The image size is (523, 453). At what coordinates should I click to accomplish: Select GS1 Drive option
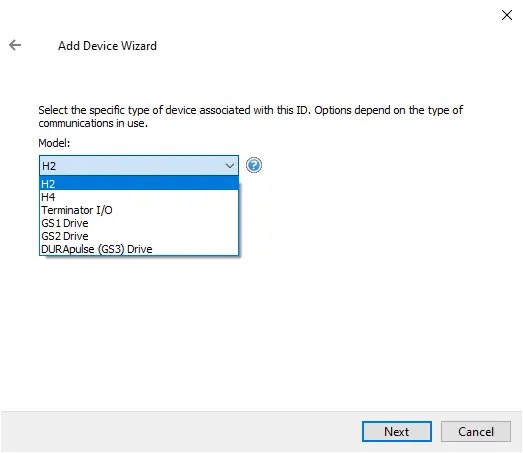click(x=139, y=223)
